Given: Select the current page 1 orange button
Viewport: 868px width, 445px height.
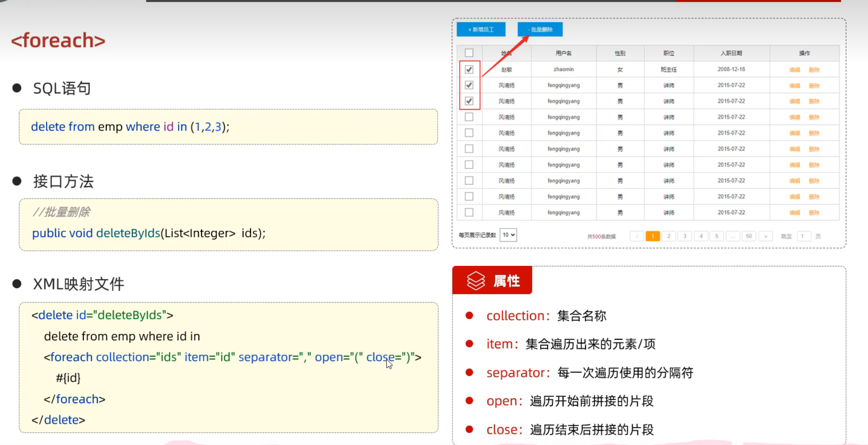Looking at the screenshot, I should point(653,236).
